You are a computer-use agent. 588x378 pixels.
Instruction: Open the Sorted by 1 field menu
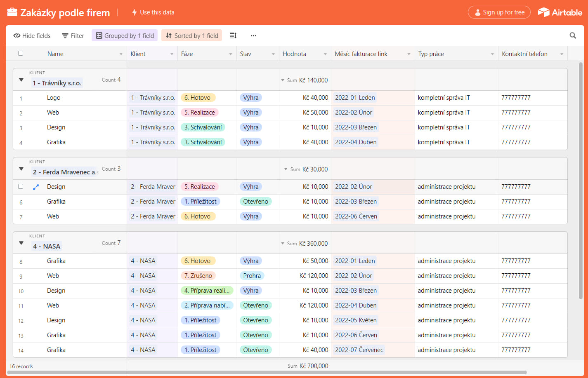pos(191,35)
